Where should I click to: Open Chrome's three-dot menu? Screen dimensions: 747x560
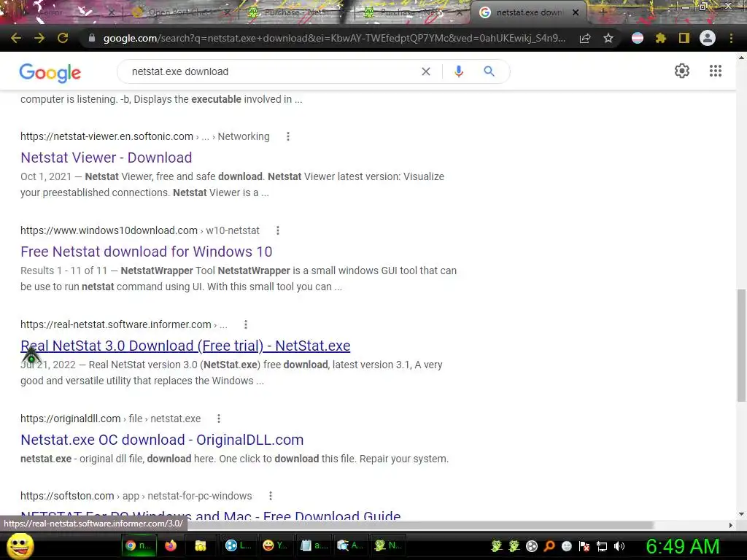point(731,39)
